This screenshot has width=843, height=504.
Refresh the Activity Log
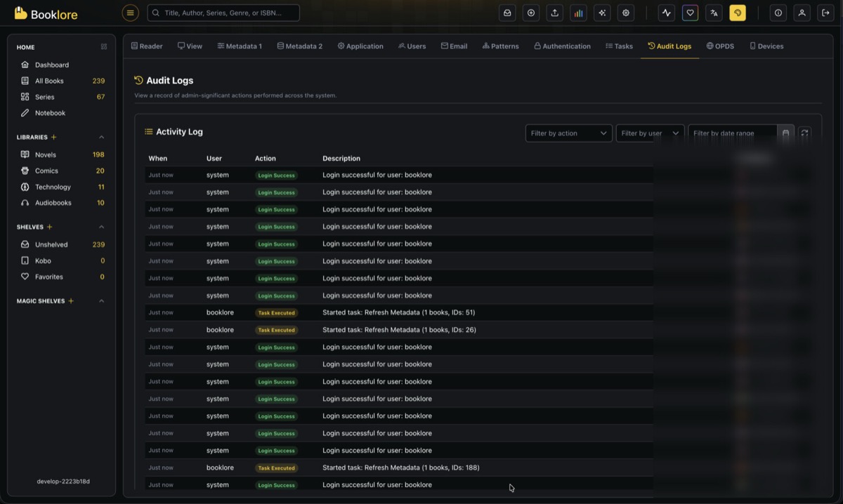[x=804, y=133]
